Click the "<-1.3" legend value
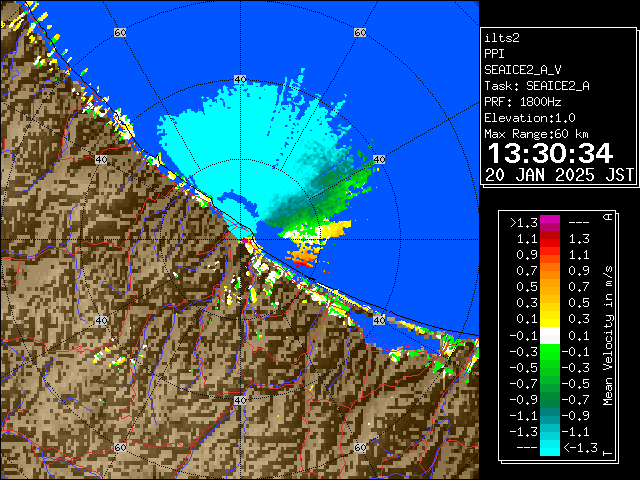 tap(580, 448)
